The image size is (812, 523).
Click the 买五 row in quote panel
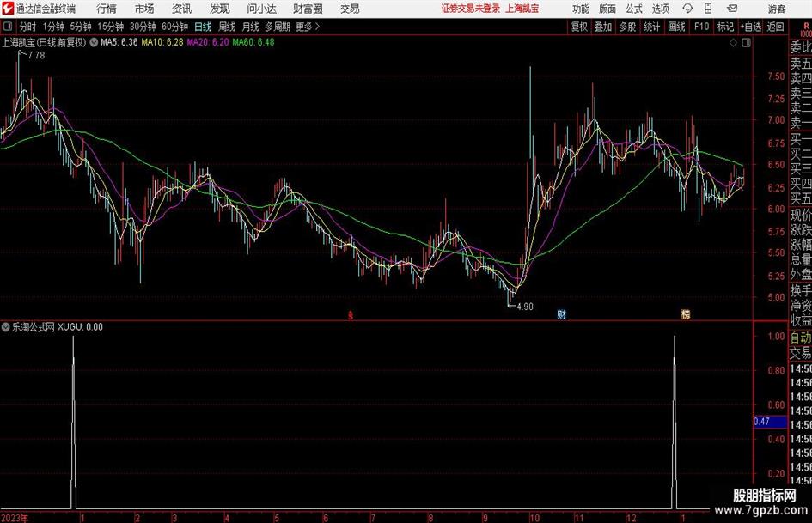(801, 198)
